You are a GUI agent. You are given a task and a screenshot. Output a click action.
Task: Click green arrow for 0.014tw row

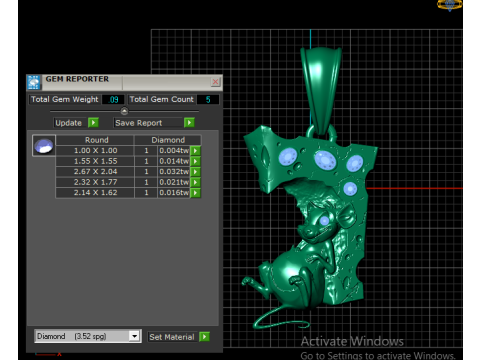coord(195,161)
